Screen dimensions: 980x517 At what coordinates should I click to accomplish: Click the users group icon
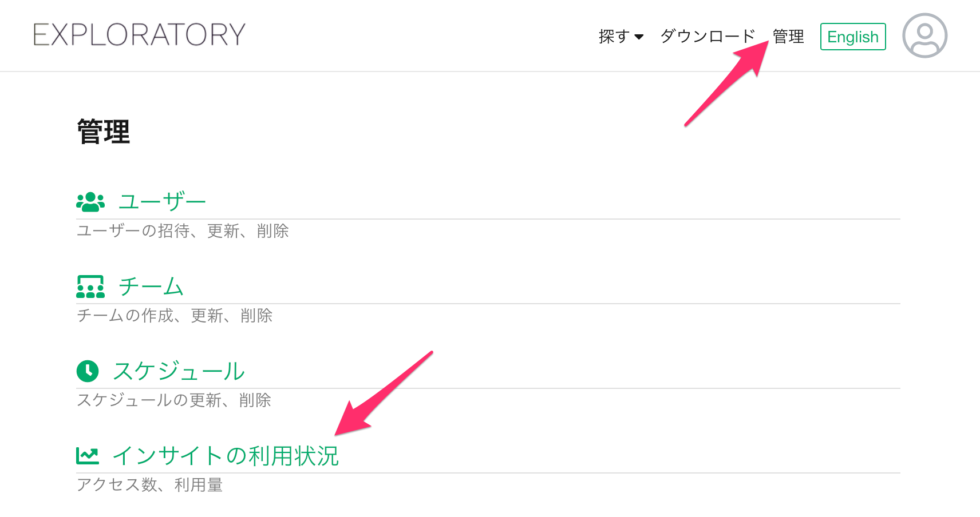90,202
